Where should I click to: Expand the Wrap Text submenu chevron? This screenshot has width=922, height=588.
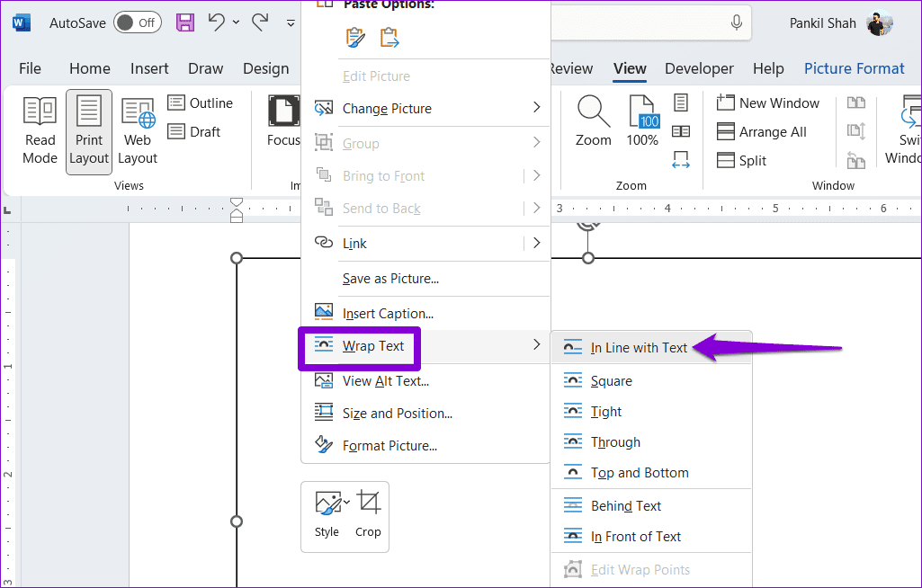point(536,344)
